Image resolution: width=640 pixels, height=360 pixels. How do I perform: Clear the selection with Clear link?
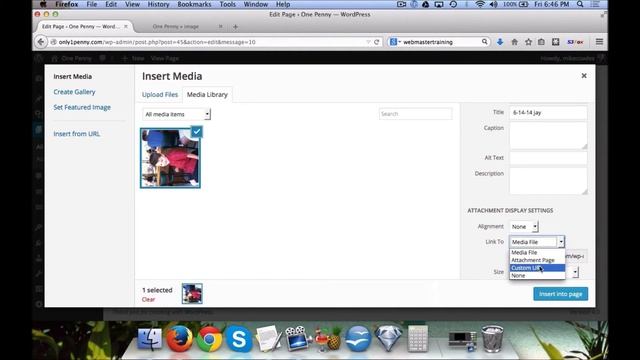pos(149,300)
